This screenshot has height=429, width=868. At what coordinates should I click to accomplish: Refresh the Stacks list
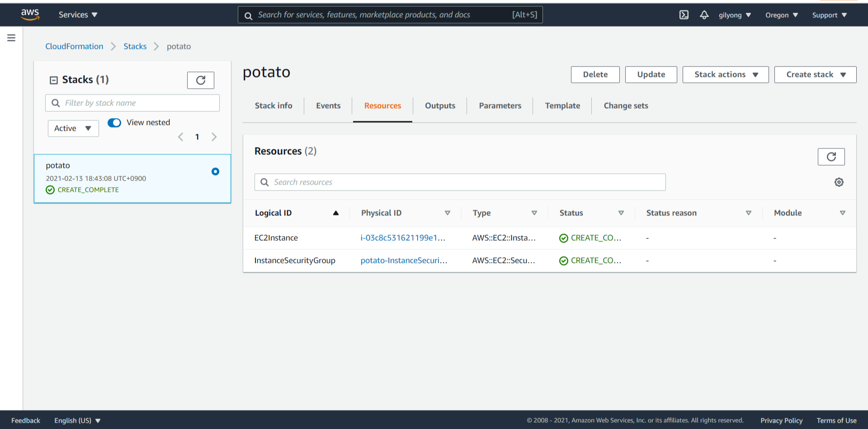click(201, 80)
